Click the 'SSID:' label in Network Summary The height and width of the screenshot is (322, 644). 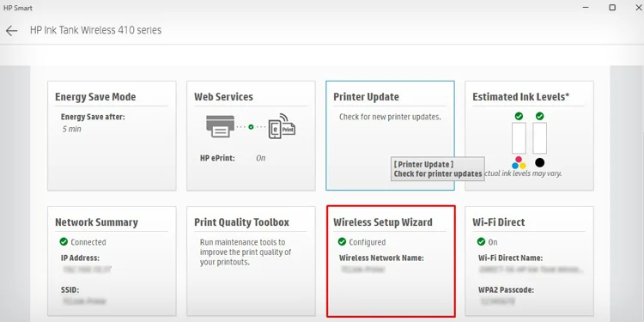70,290
